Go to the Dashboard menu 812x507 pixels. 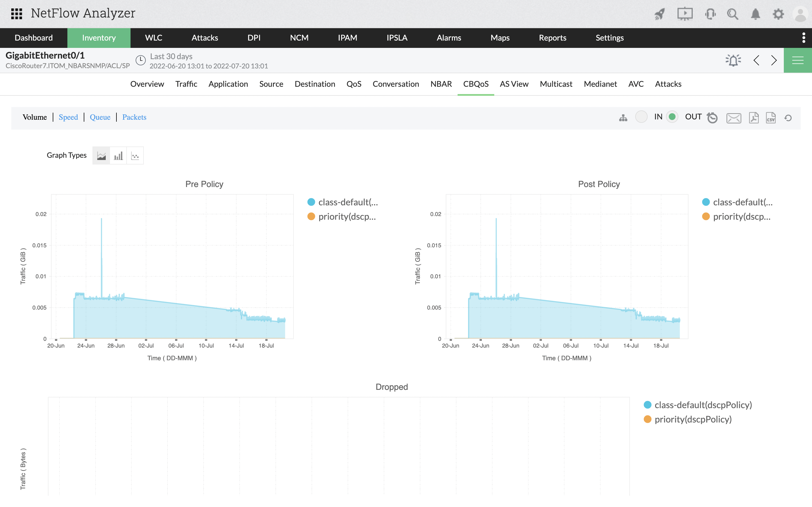(x=34, y=37)
